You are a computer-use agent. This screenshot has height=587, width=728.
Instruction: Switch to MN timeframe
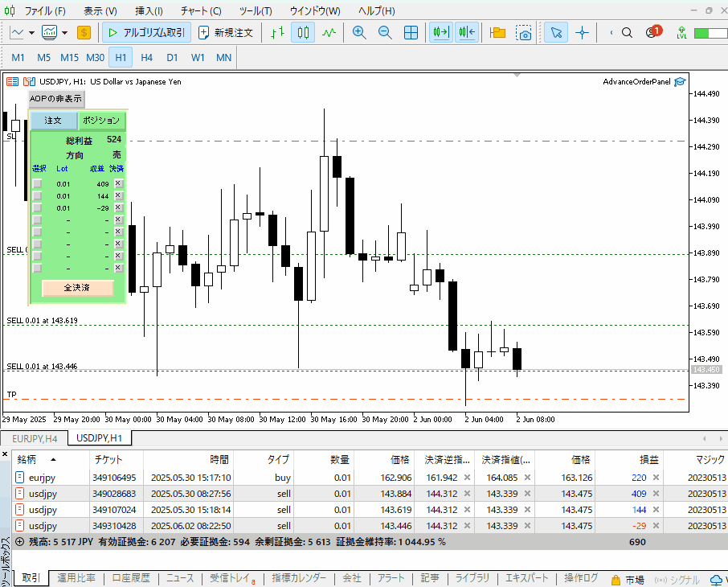tap(224, 58)
